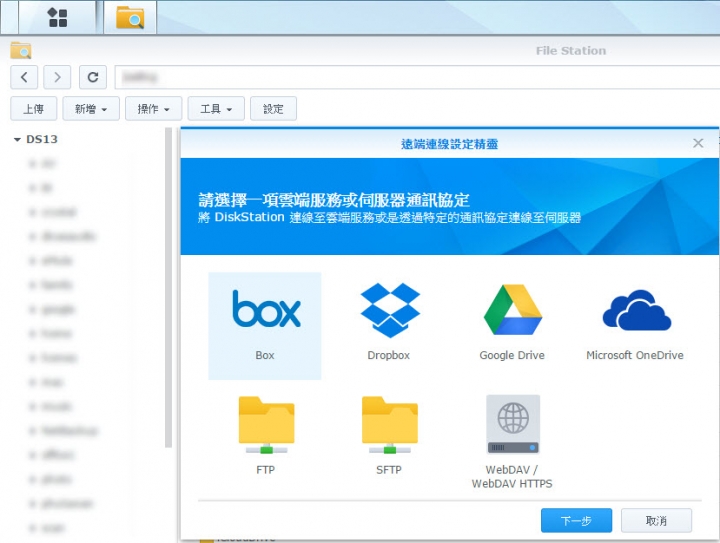Select the Box cloud service
The width and height of the screenshot is (720, 543).
click(265, 326)
